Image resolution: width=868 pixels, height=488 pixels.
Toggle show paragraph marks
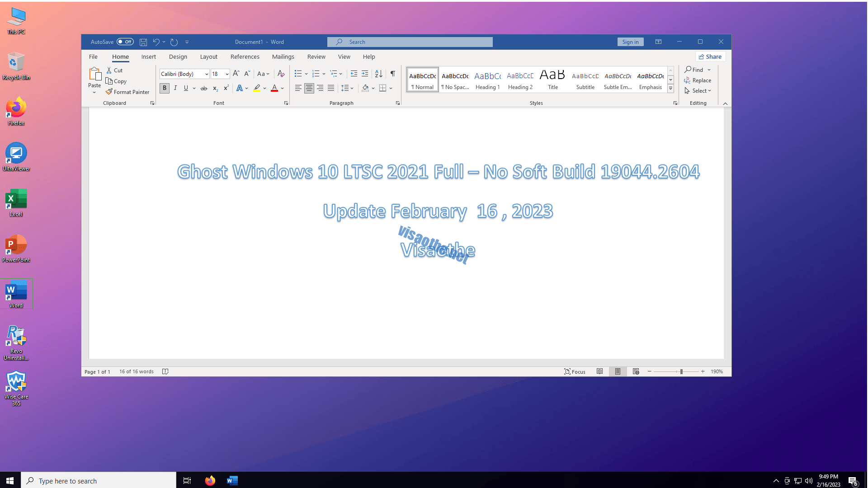[393, 74]
